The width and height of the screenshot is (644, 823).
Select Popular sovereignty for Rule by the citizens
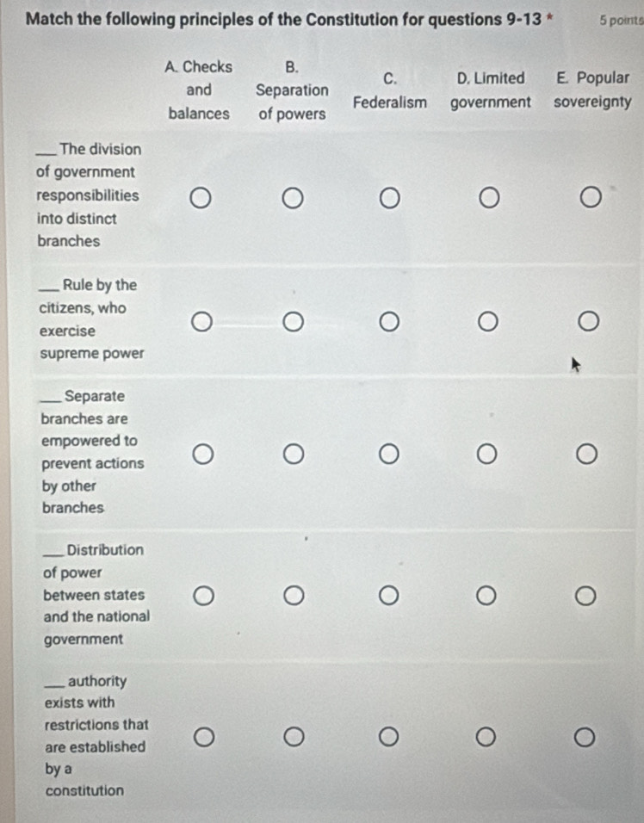pos(586,322)
